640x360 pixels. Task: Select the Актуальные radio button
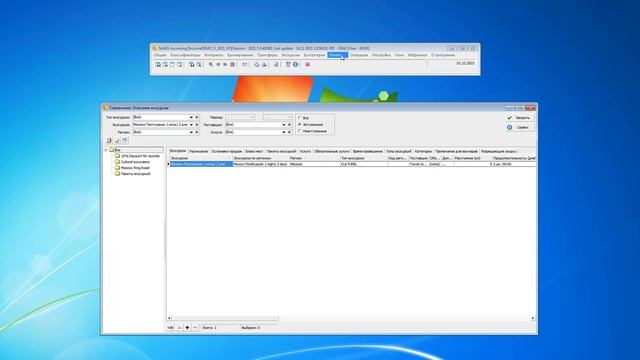[x=300, y=124]
